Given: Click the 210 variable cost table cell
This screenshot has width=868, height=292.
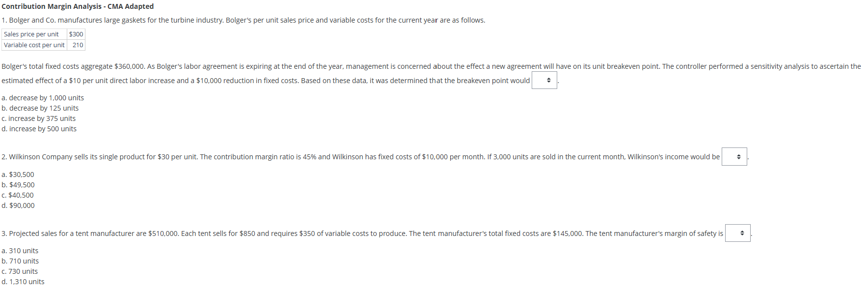Looking at the screenshot, I should click(x=77, y=45).
